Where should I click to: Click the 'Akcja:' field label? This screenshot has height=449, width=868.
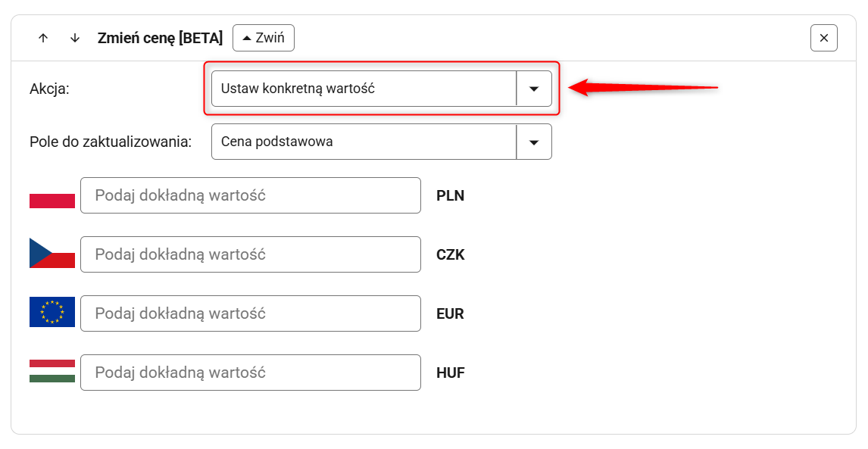[x=49, y=89]
